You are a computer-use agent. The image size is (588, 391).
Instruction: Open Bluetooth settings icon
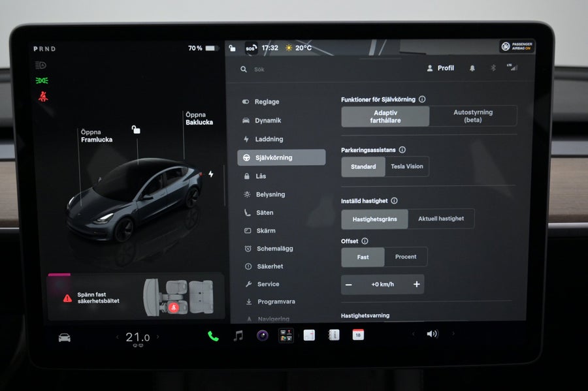tap(493, 68)
